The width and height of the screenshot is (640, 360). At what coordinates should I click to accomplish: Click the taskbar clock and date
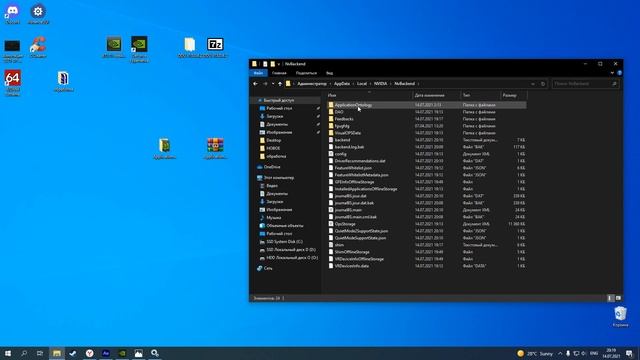611,353
